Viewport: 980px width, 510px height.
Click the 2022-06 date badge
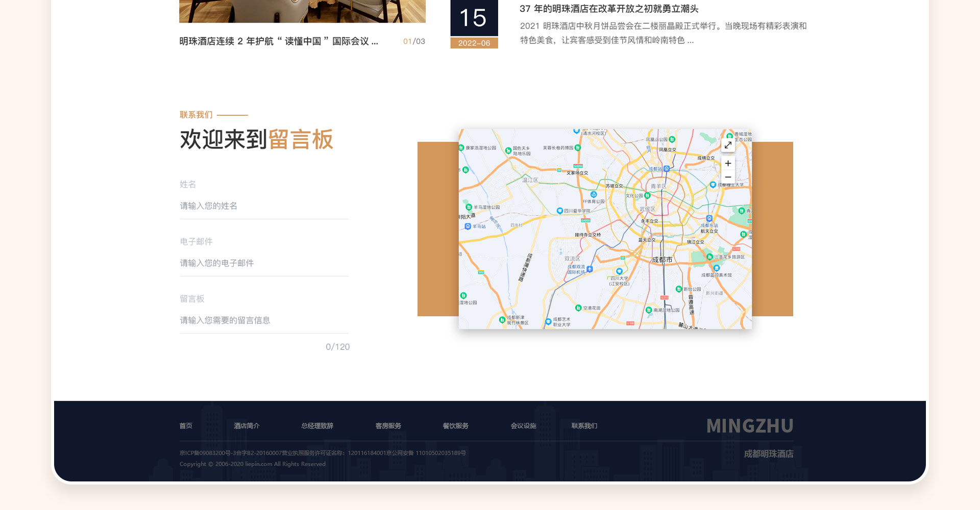tap(474, 43)
